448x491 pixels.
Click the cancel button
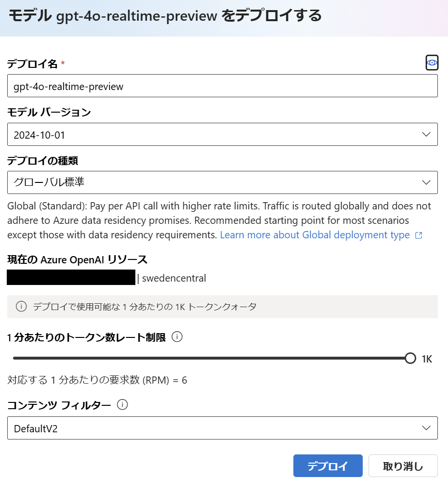tap(403, 465)
